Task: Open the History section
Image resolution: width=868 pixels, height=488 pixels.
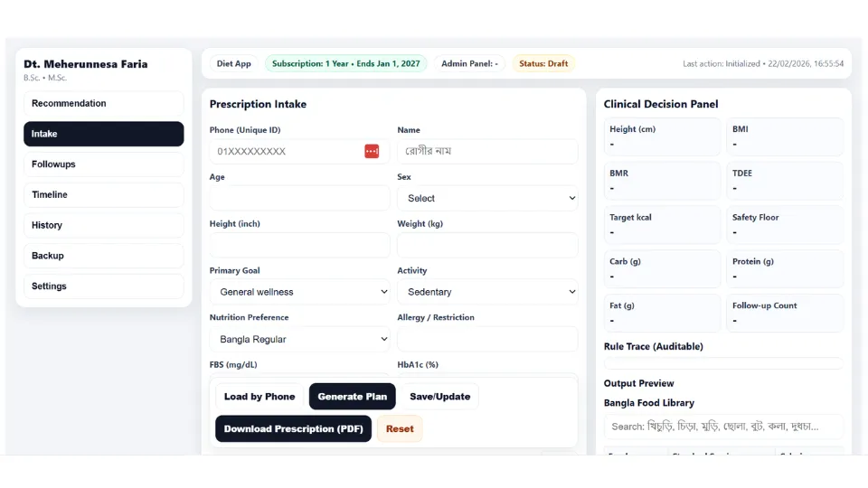Action: pos(103,225)
